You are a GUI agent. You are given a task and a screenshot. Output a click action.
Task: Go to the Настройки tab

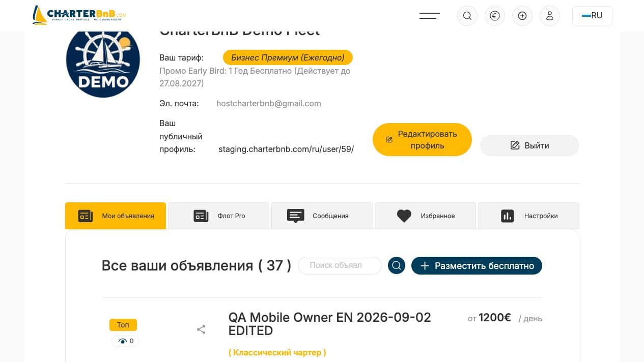528,216
